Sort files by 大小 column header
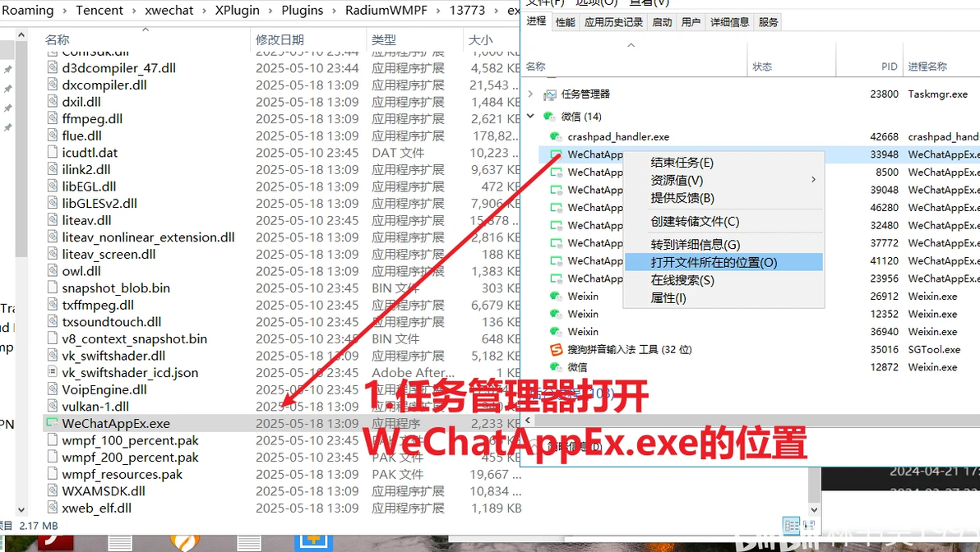 pyautogui.click(x=480, y=40)
